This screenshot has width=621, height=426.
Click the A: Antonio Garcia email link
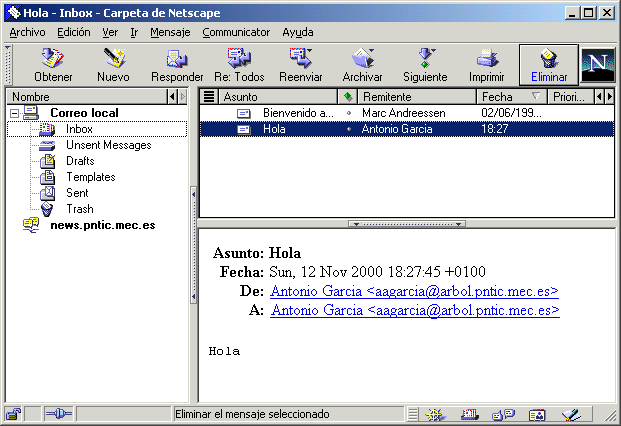pyautogui.click(x=415, y=310)
